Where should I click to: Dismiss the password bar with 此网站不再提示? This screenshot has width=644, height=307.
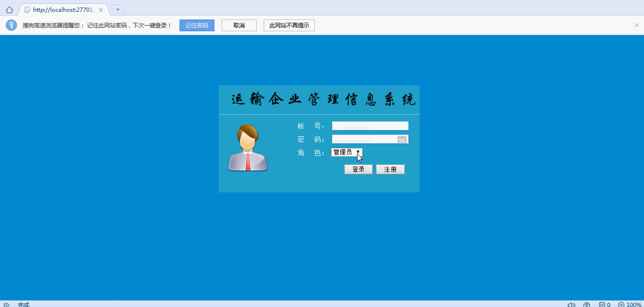click(x=289, y=25)
